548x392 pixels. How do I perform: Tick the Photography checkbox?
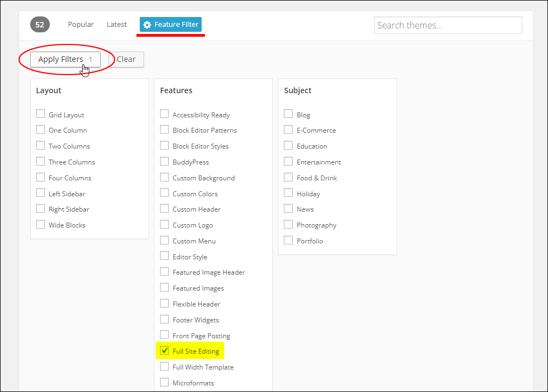[x=288, y=224]
